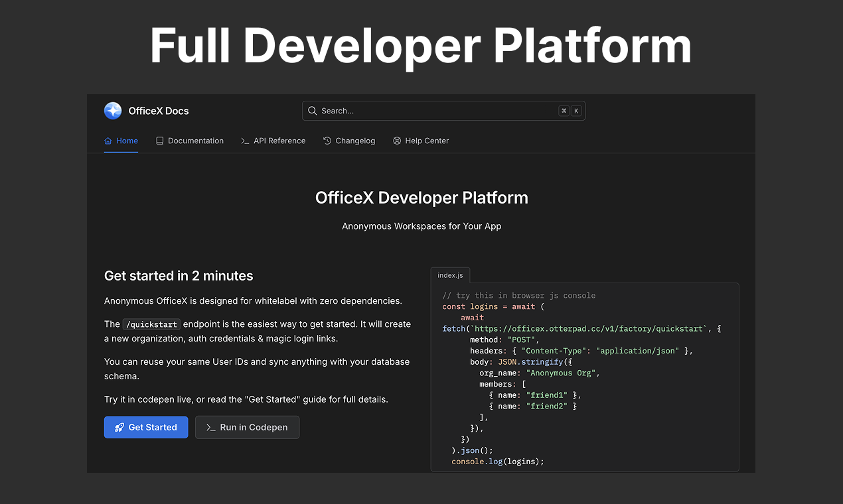843x504 pixels.
Task: Click the prompt icon in Run in Codepen
Action: [x=210, y=428]
